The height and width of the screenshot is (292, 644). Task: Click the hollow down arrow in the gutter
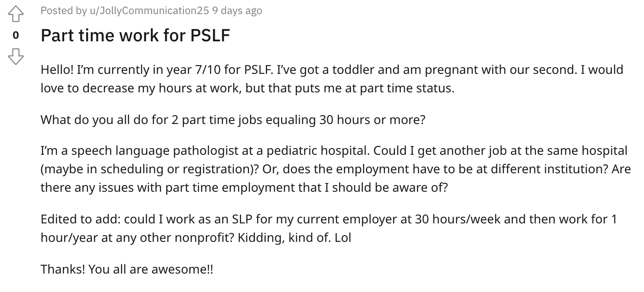pos(16,57)
